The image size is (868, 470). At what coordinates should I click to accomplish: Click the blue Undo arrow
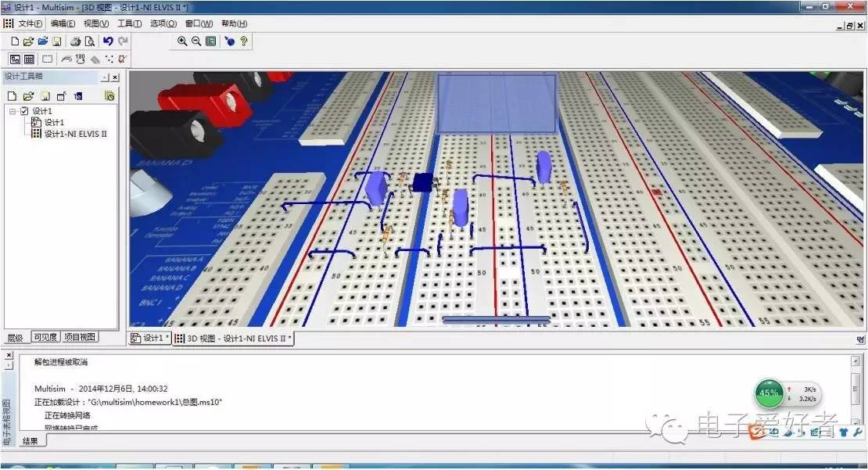108,41
